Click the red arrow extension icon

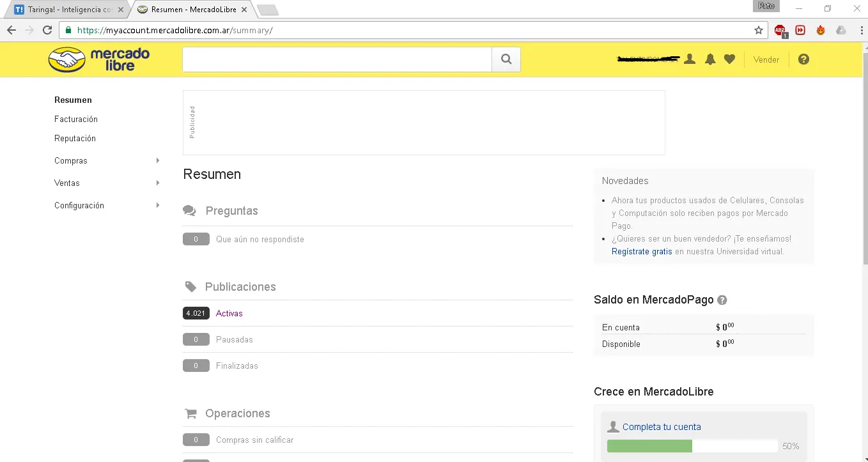(x=800, y=30)
